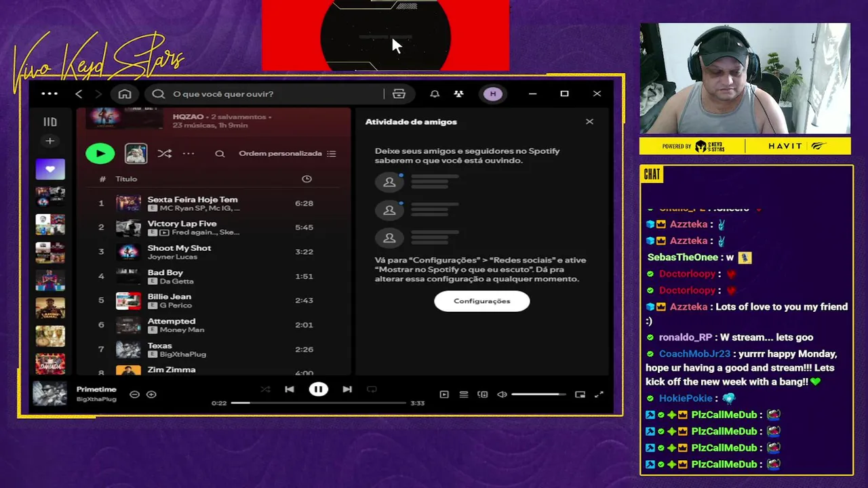The image size is (868, 488).
Task: Mute the volume speaker icon
Action: [502, 394]
